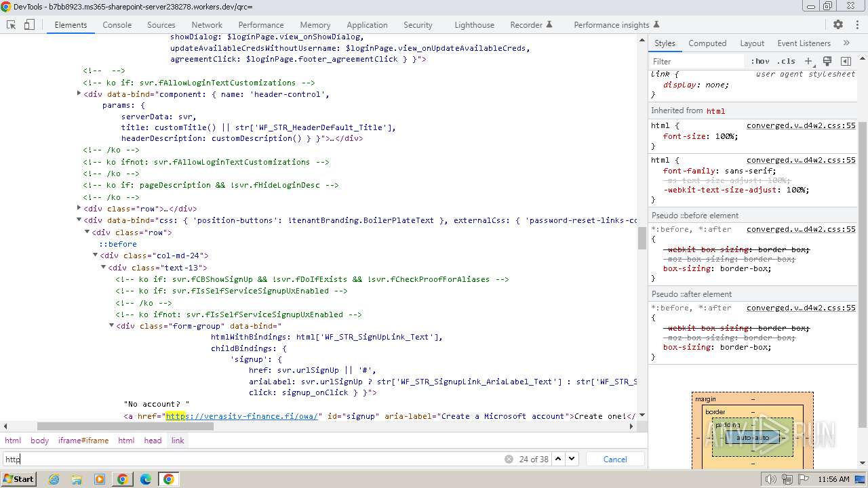This screenshot has height=488, width=868.
Task: Expand the collapsed div class="row" node
Action: (x=79, y=208)
